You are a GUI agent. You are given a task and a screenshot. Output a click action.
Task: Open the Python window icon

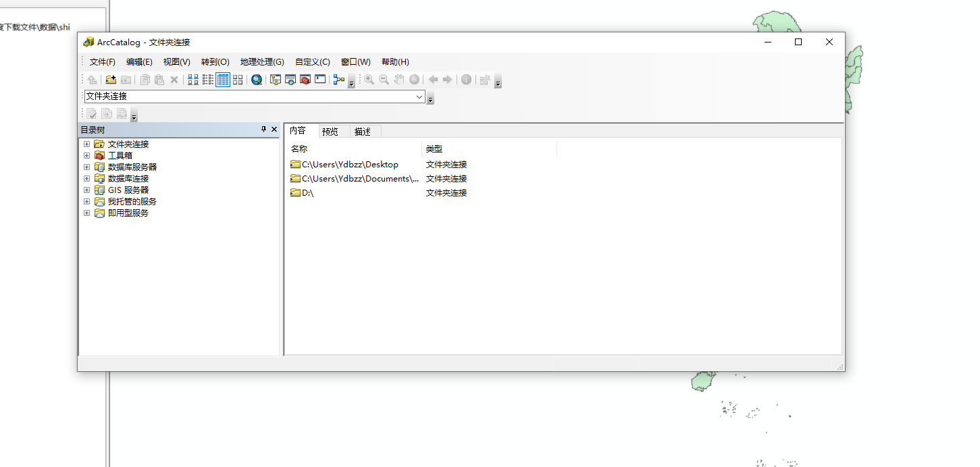pos(320,79)
